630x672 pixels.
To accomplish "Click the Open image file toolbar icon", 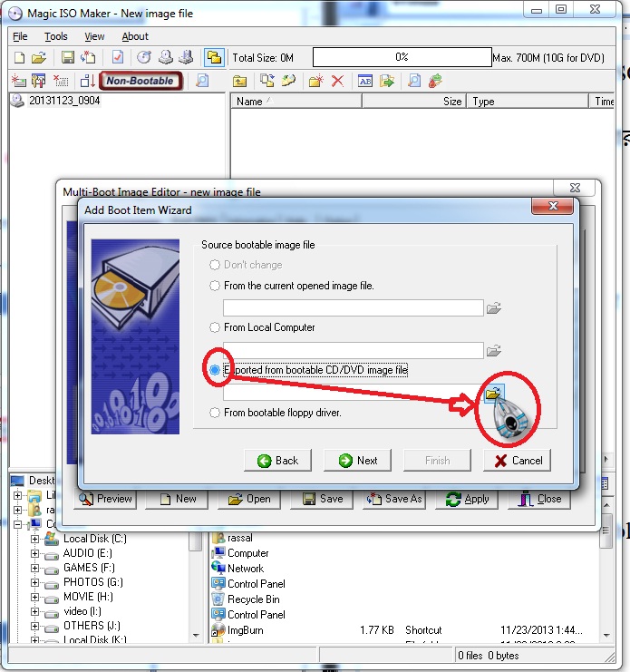I will pos(39,57).
